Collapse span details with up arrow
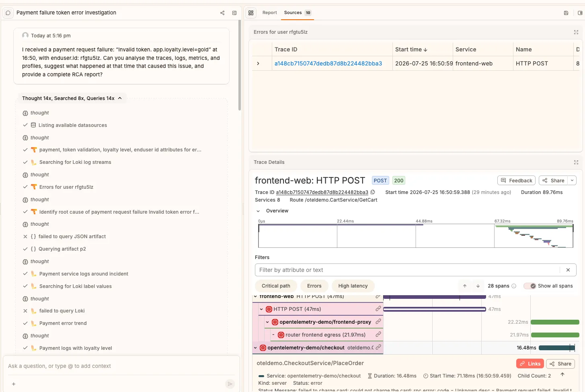Screen dimensions: 585x392 pyautogui.click(x=562, y=375)
